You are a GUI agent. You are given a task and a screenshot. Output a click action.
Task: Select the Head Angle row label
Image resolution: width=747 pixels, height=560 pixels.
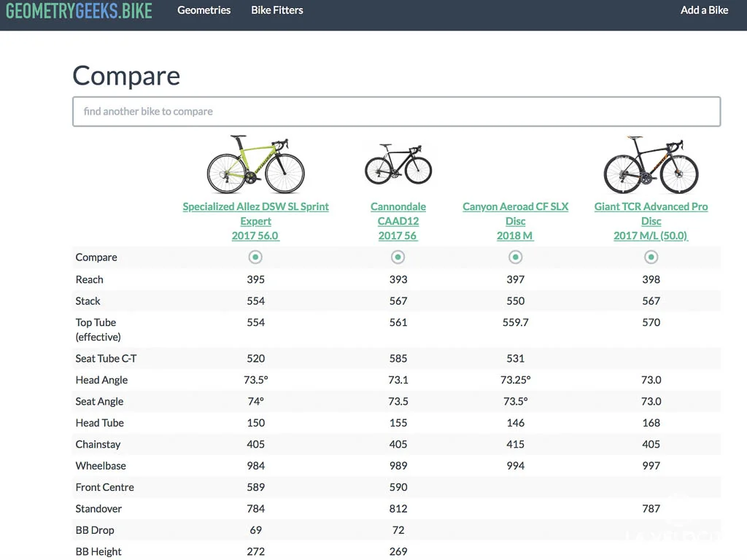101,380
